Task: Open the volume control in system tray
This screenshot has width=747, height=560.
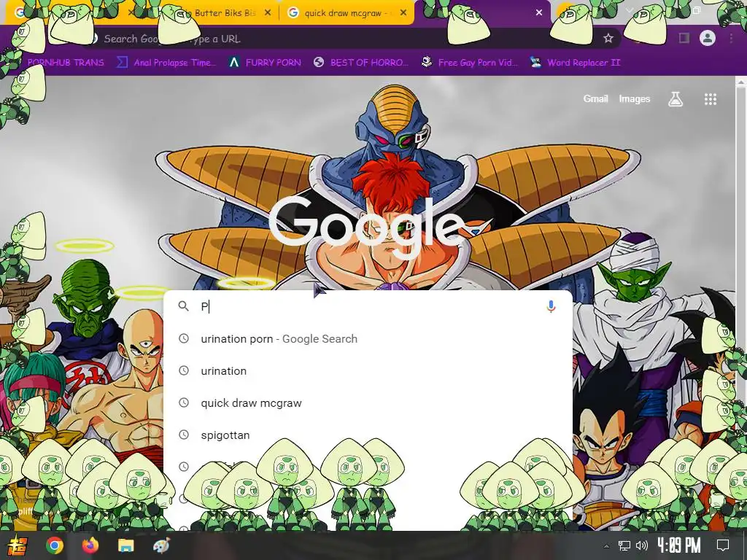Action: (642, 545)
